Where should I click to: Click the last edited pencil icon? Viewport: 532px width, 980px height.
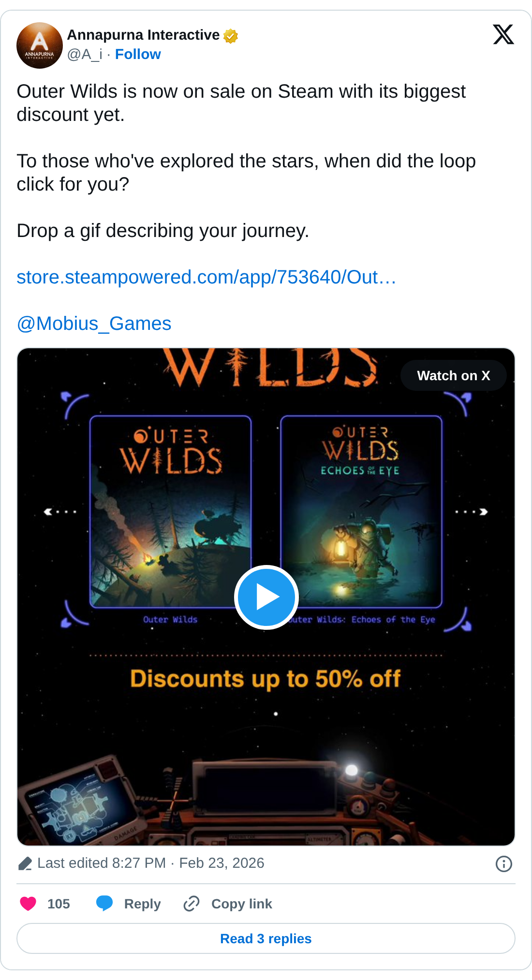[x=25, y=864]
